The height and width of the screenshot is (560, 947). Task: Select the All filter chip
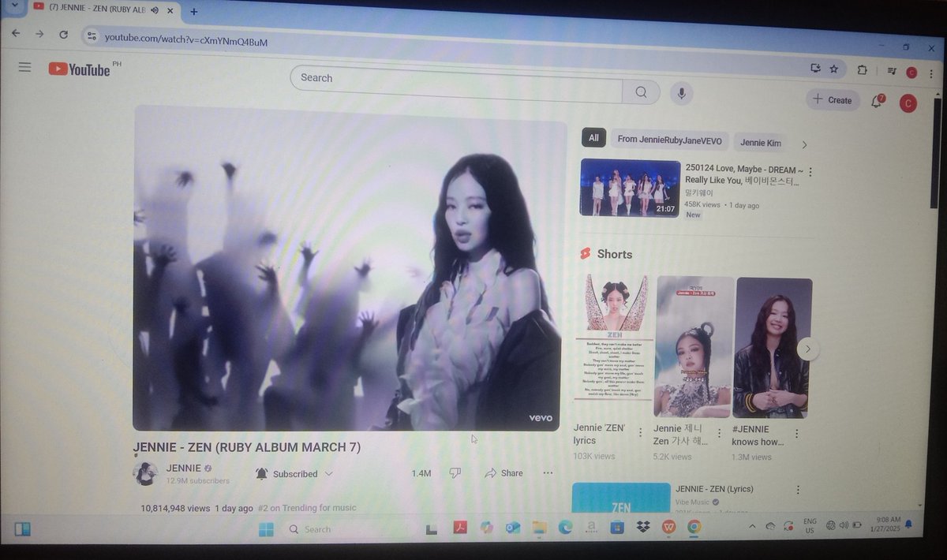[593, 138]
